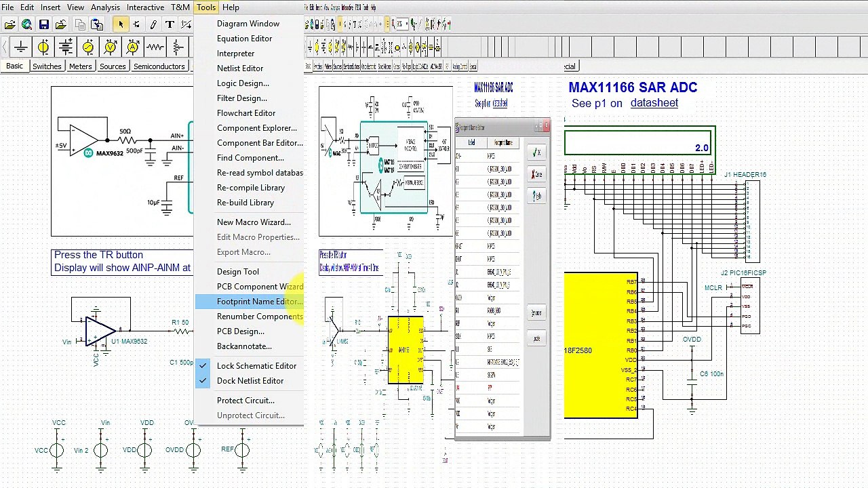Viewport: 868px width, 488px height.
Task: Place a voltage source component
Action: point(43,47)
